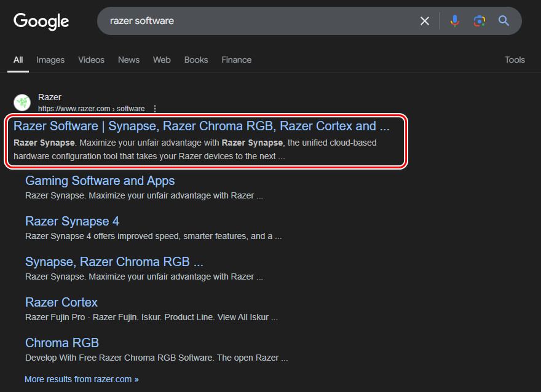Click the Razer site favicon
Image resolution: width=541 pixels, height=392 pixels.
[22, 103]
